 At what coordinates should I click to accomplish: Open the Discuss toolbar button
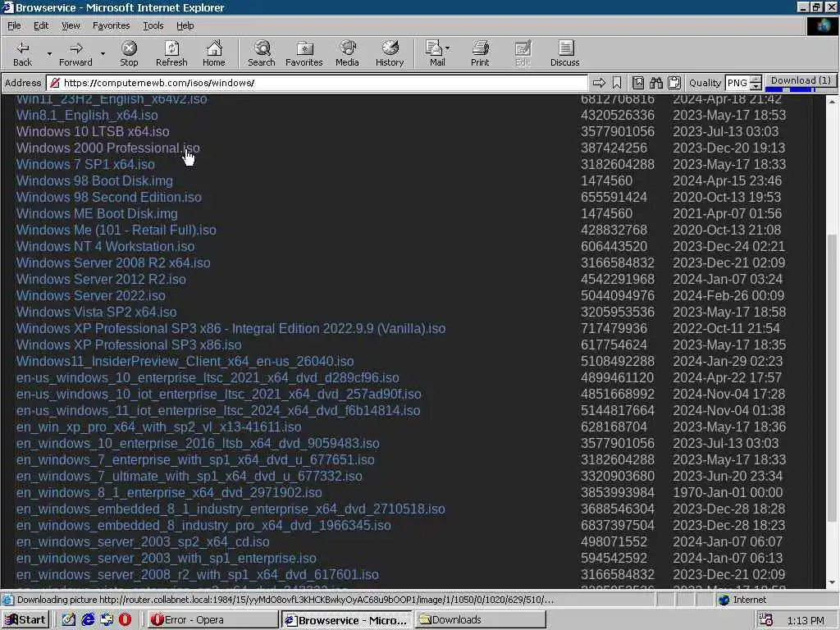tap(565, 53)
